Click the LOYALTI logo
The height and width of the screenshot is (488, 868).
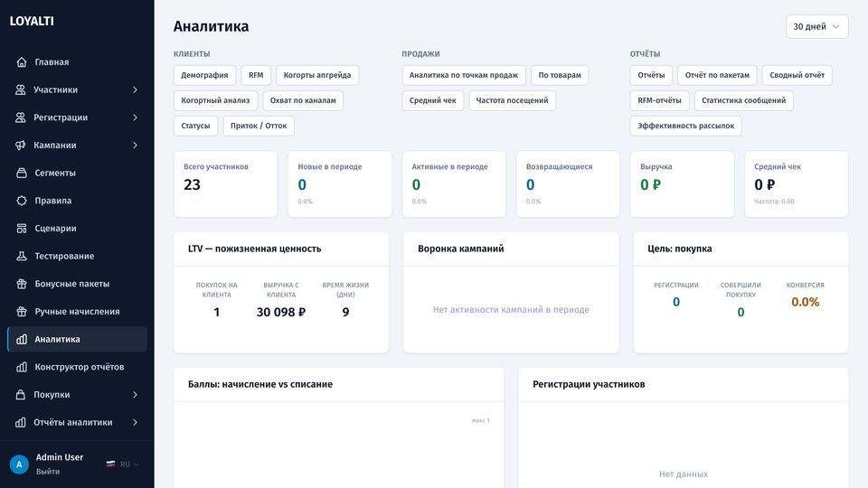click(x=32, y=21)
